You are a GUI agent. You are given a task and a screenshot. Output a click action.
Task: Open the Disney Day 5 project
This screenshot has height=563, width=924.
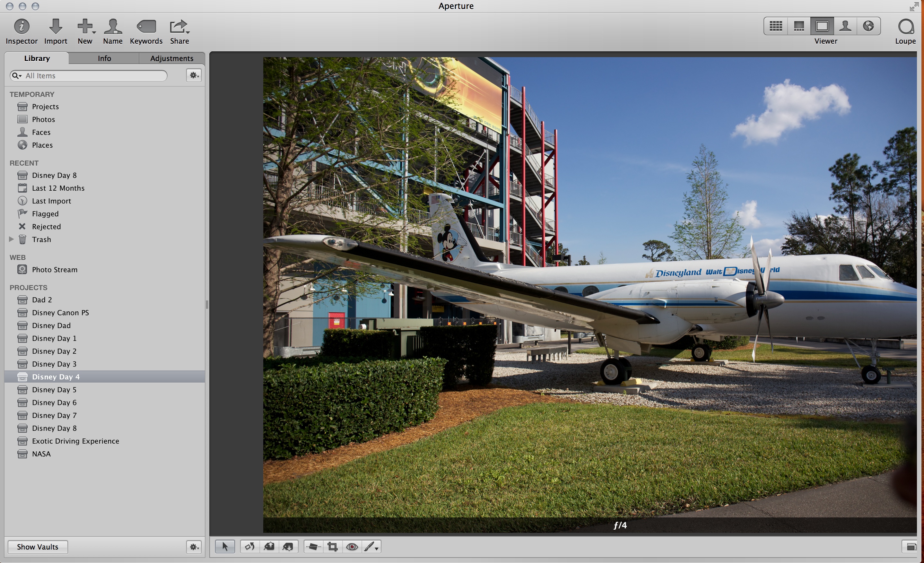[54, 389]
